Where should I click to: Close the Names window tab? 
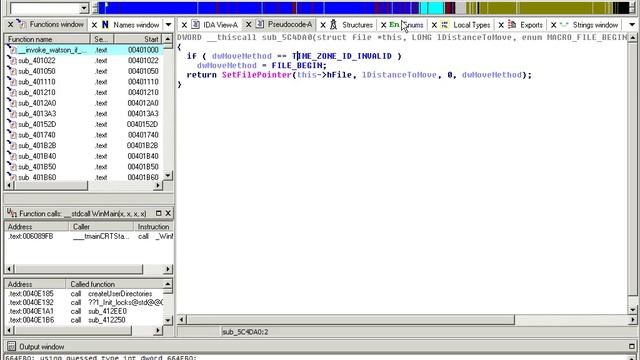[94, 25]
